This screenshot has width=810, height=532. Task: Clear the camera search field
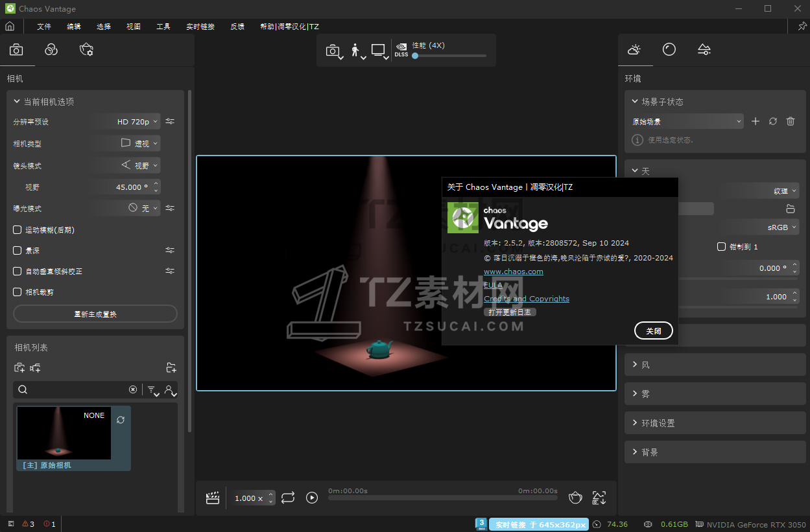pos(133,389)
